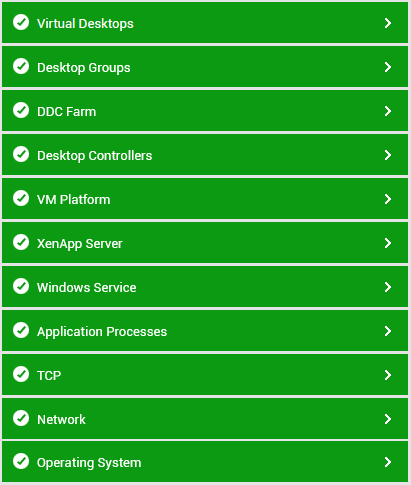The height and width of the screenshot is (485, 411).
Task: Click the DDC Farm checkmark status icon
Action: 21,110
